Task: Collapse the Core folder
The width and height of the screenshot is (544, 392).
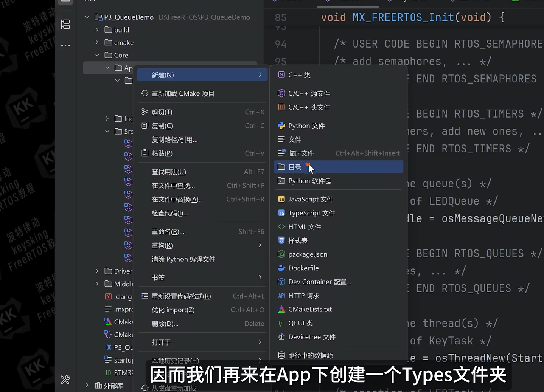Action: point(97,55)
